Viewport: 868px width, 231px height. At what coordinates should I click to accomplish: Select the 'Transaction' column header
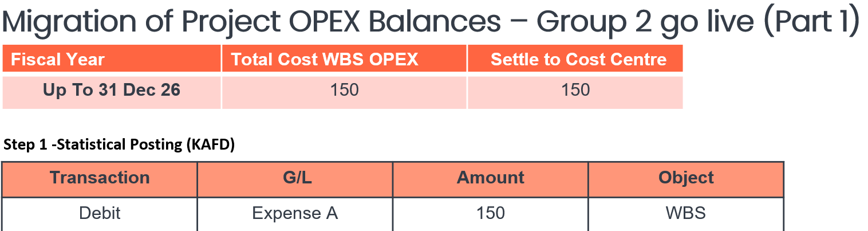pos(100,178)
